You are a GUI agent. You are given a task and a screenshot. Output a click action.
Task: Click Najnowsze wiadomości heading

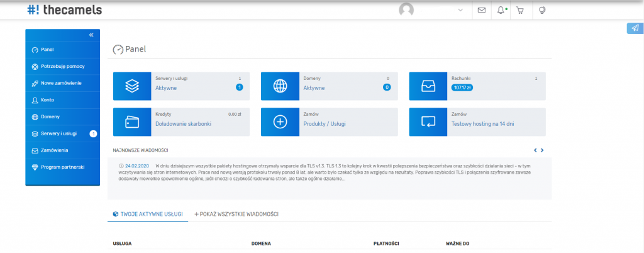coord(140,150)
